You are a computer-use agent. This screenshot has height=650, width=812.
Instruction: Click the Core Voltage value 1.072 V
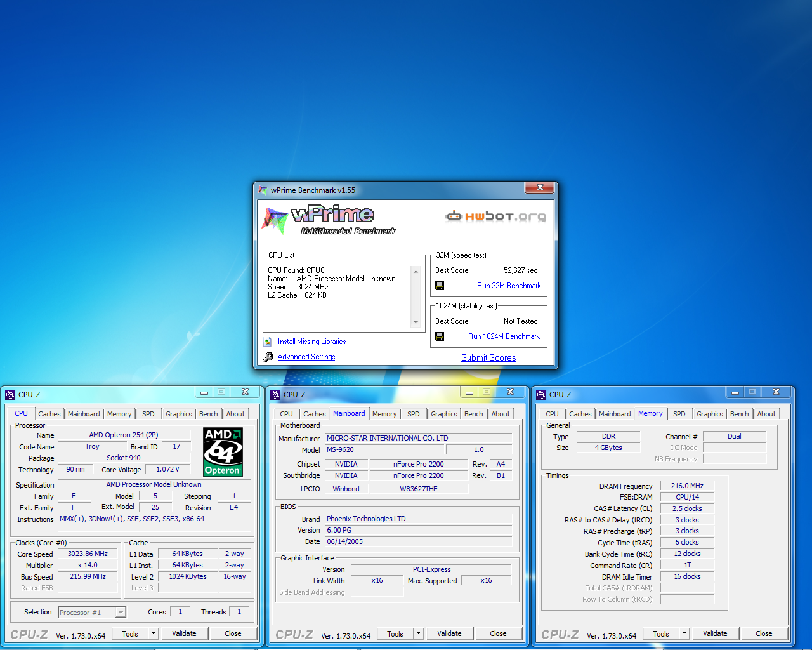pos(167,469)
